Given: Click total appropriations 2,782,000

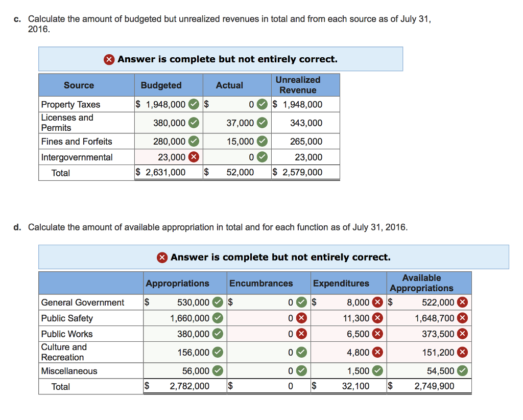Looking at the screenshot, I should pyautogui.click(x=189, y=386).
